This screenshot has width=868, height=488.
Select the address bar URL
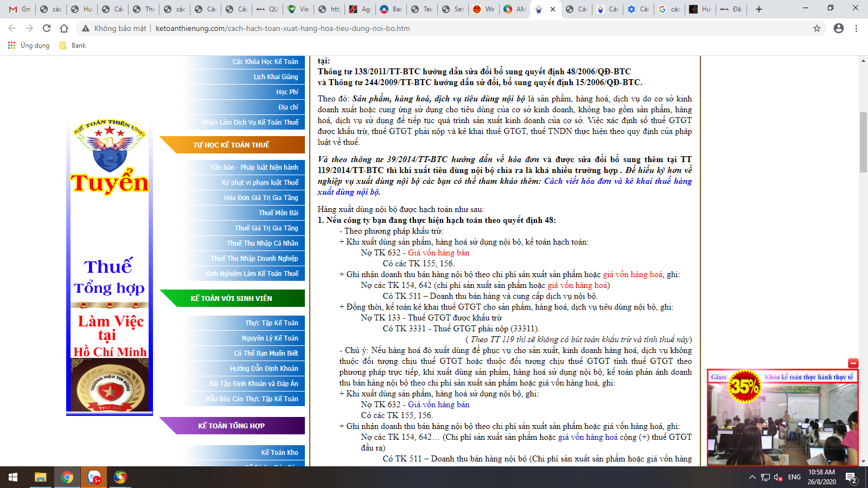283,28
